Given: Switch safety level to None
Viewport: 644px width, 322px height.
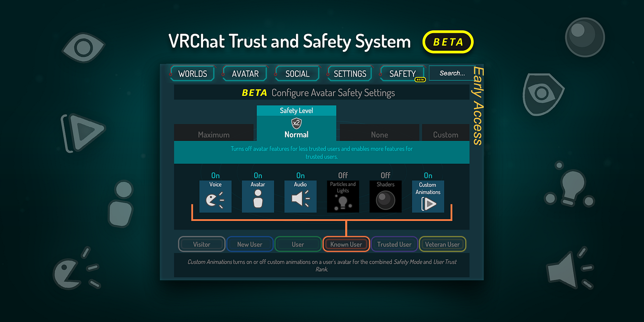Looking at the screenshot, I should point(379,134).
